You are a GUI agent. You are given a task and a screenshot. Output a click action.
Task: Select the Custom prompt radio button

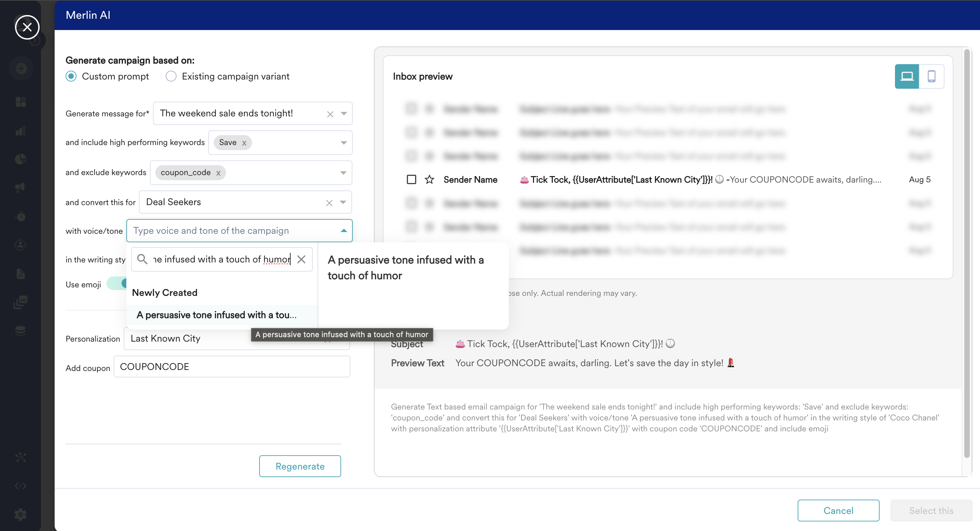pyautogui.click(x=71, y=76)
